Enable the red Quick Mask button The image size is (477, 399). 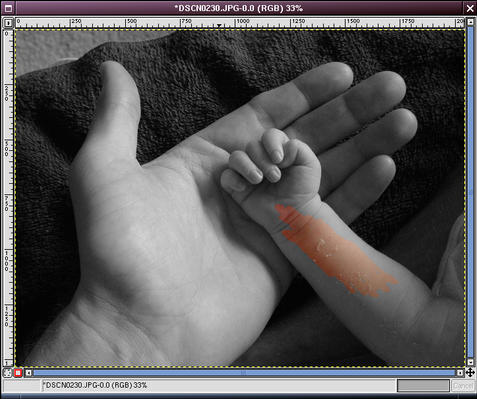18,373
